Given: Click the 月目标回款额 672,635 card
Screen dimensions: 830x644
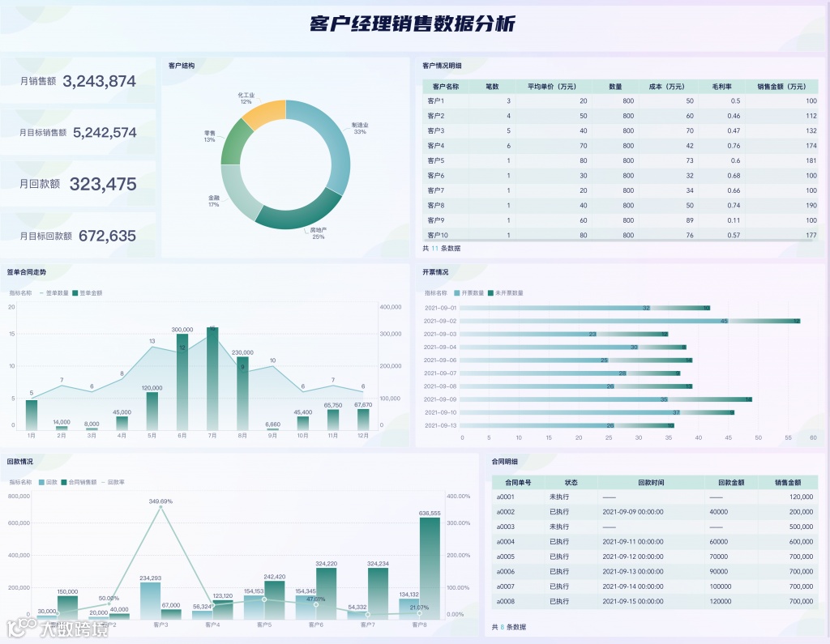Looking at the screenshot, I should tap(78, 236).
